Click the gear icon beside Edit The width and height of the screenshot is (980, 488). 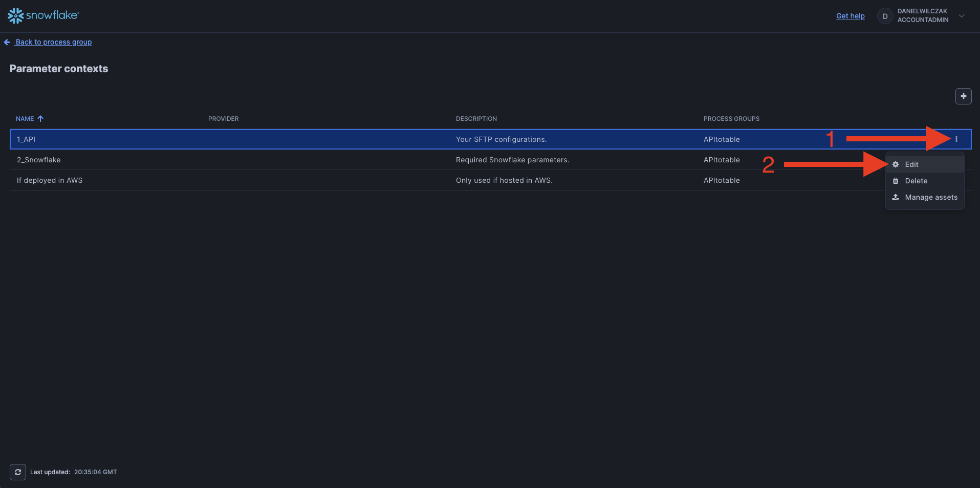(896, 164)
